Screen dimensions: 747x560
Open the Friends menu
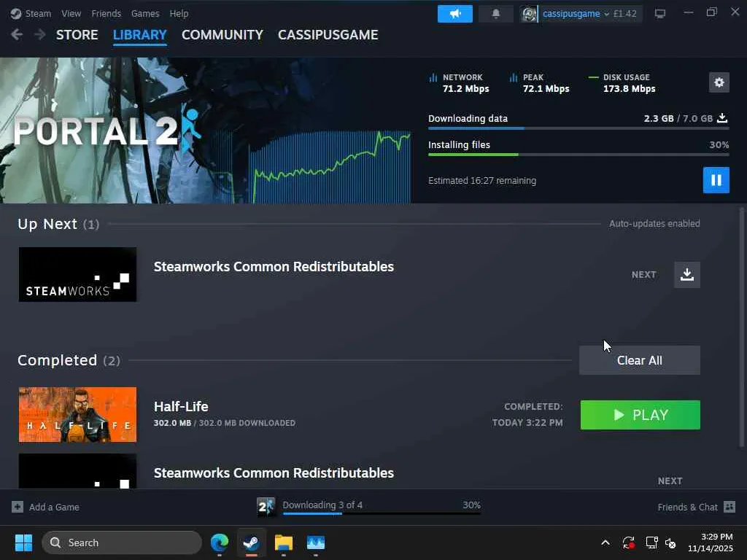coord(107,13)
